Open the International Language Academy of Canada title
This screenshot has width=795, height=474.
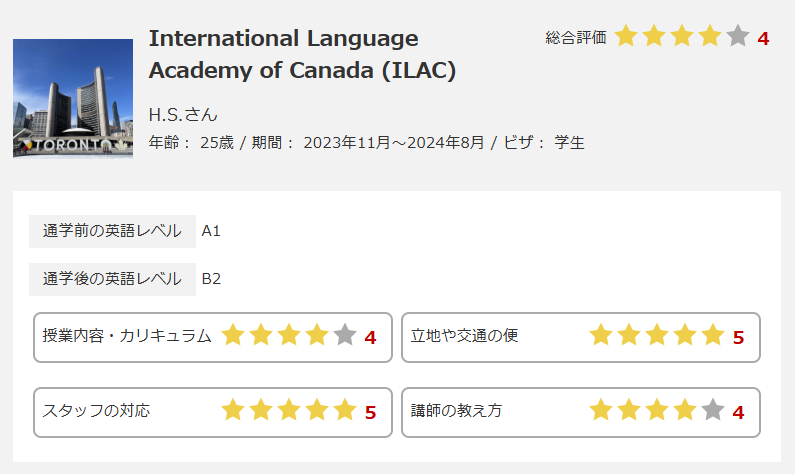(302, 54)
